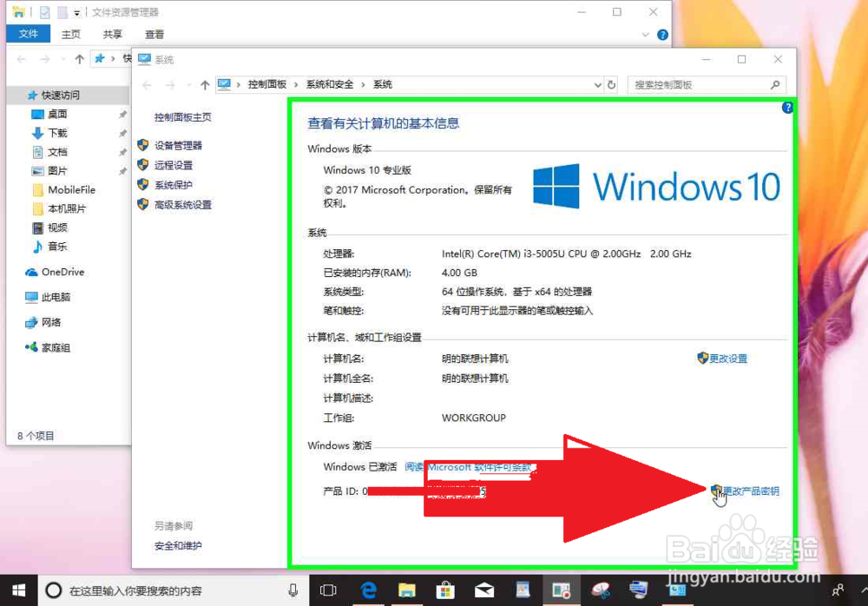This screenshot has width=868, height=606.
Task: Switch to the 查看 tab
Action: pos(154,35)
